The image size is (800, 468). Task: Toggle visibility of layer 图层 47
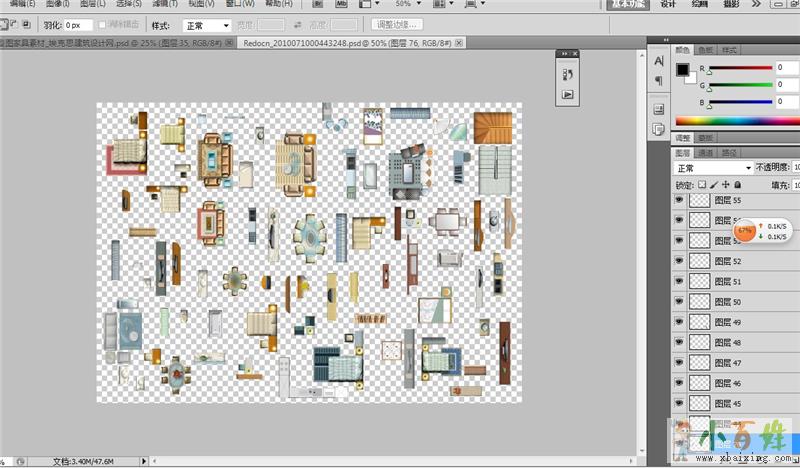click(679, 362)
